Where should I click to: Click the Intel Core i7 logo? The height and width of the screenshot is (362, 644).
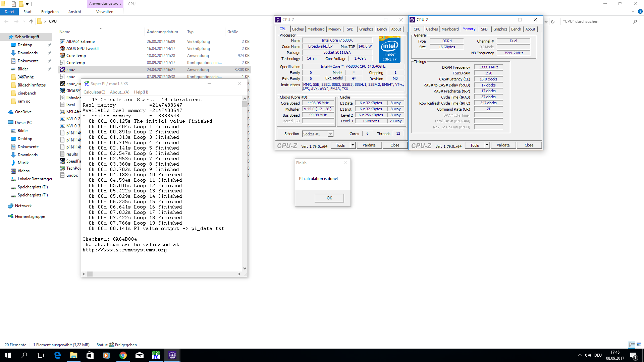tap(389, 49)
